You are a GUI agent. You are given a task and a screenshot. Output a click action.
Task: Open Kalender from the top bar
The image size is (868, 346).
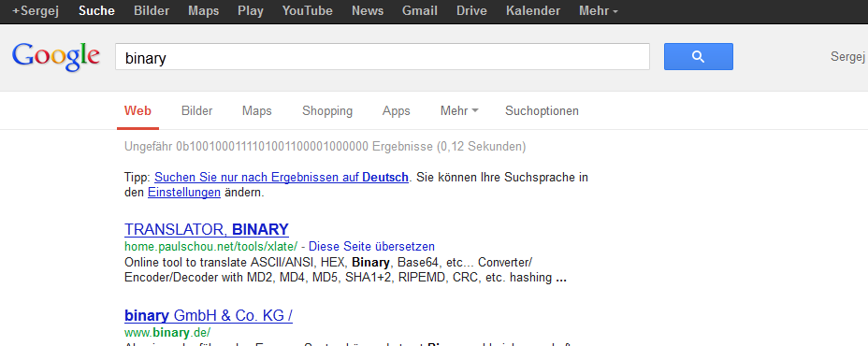click(533, 11)
